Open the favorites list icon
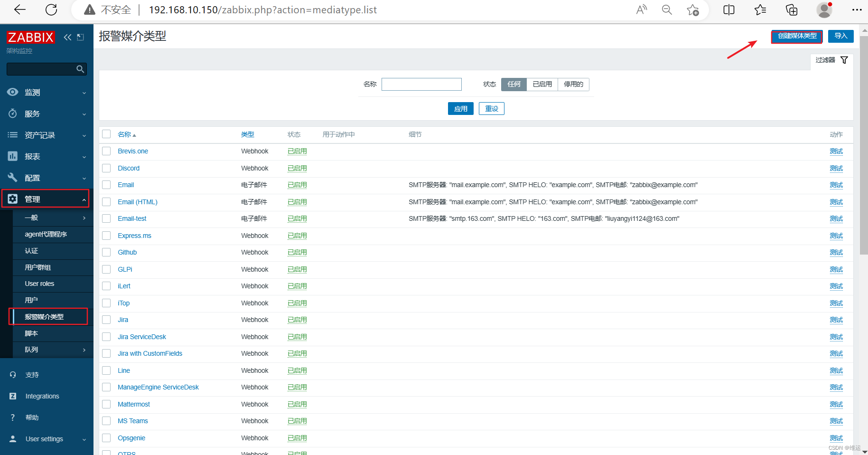Screen dimensions: 868x455 (760, 9)
